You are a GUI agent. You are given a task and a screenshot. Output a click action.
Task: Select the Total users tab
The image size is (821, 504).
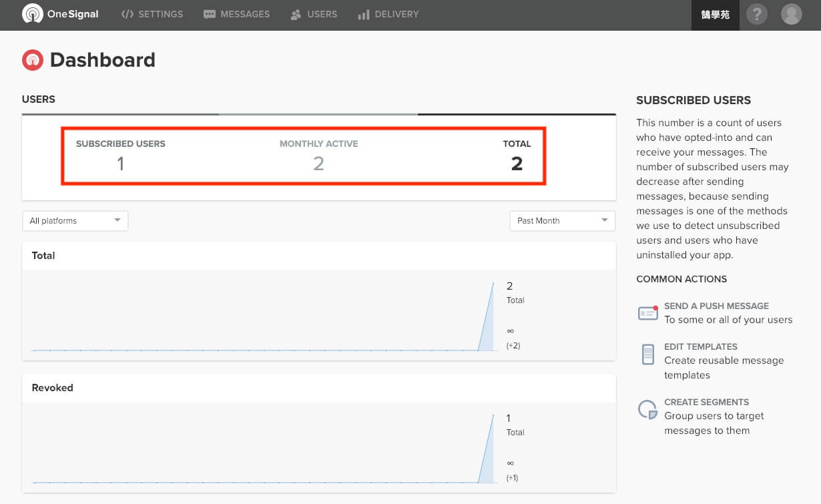[x=516, y=156]
